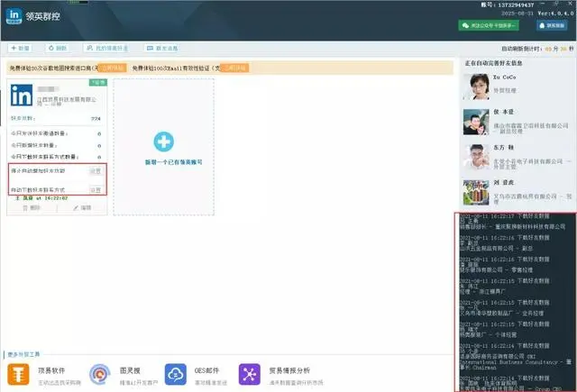Click first orange trial button in banner
This screenshot has height=392, width=577.
coord(112,68)
